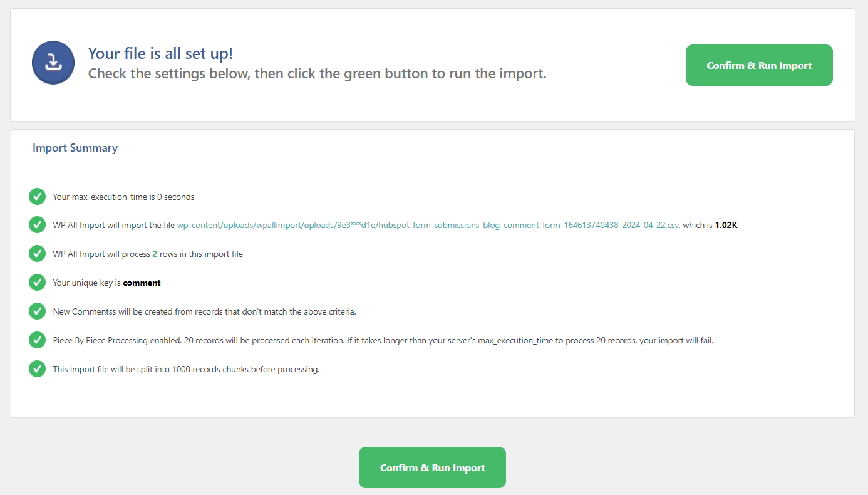Click the Piece By Piece Processing text
Viewport: 868px width, 495px height.
coord(383,340)
